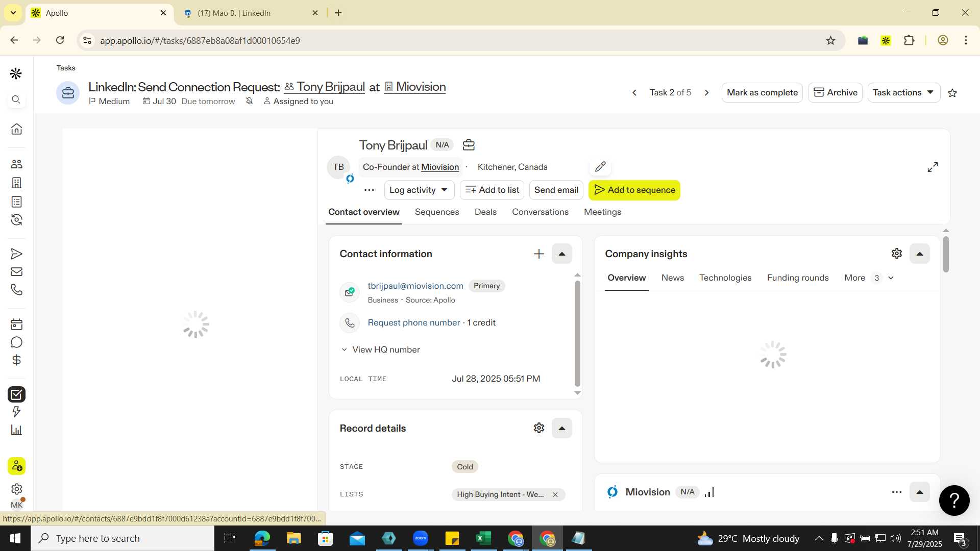Open Record details settings gear
The width and height of the screenshot is (980, 551).
[x=539, y=428]
